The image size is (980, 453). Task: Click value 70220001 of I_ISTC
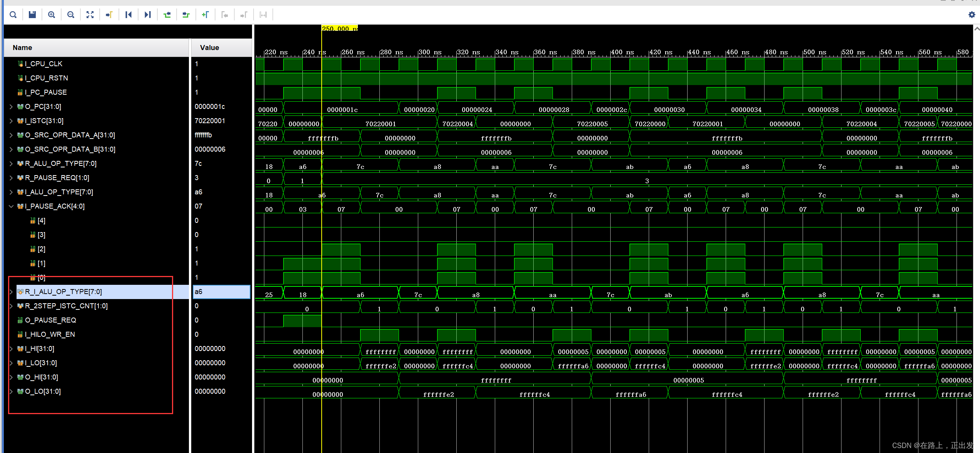(210, 121)
